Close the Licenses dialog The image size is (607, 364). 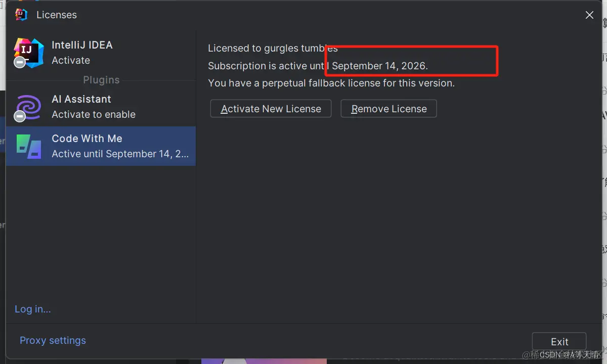point(589,15)
